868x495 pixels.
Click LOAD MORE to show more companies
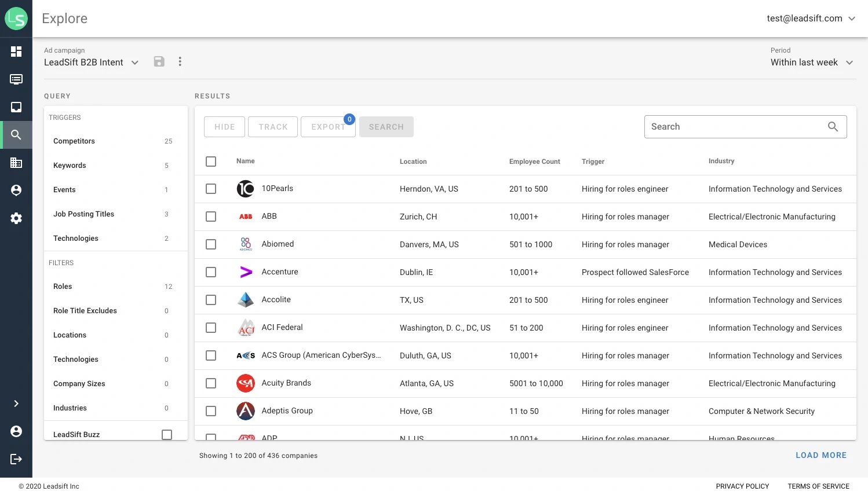click(x=821, y=456)
